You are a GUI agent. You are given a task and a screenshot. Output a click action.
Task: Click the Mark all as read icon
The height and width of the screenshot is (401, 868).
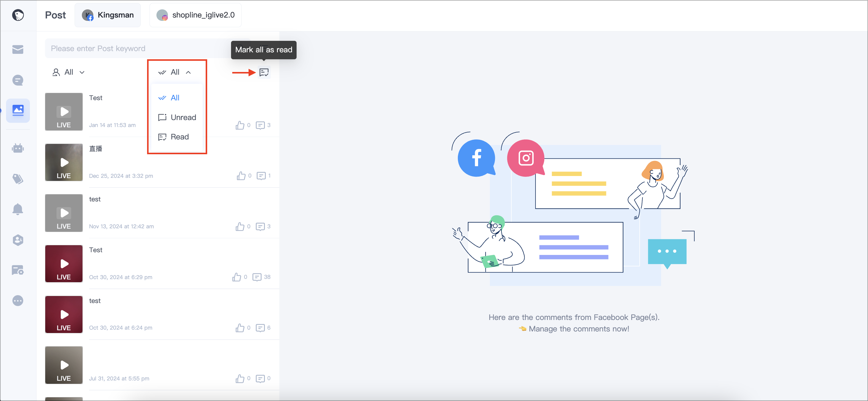coord(264,72)
